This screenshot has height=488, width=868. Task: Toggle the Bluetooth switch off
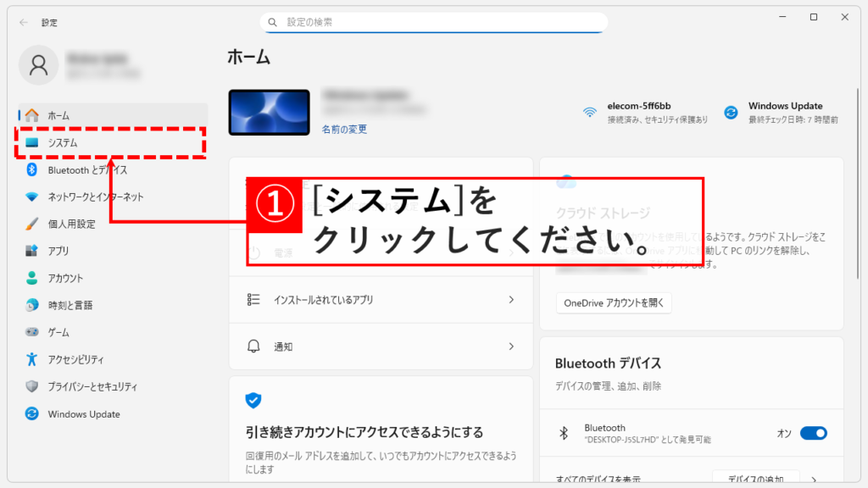[813, 433]
